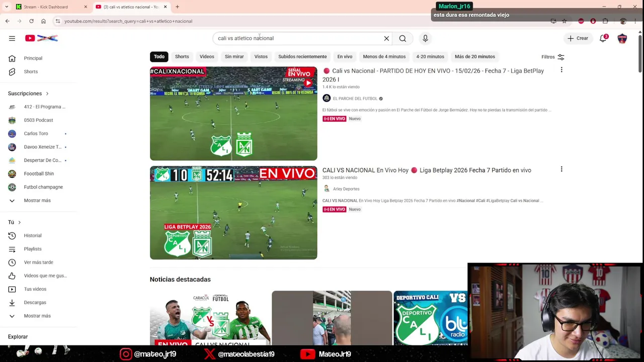Reload the page
This screenshot has height=362, width=644.
click(x=31, y=21)
